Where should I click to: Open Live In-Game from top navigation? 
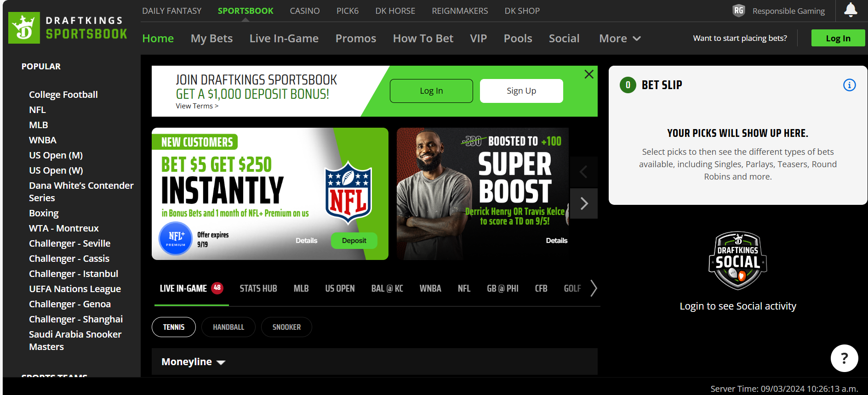[x=284, y=39]
